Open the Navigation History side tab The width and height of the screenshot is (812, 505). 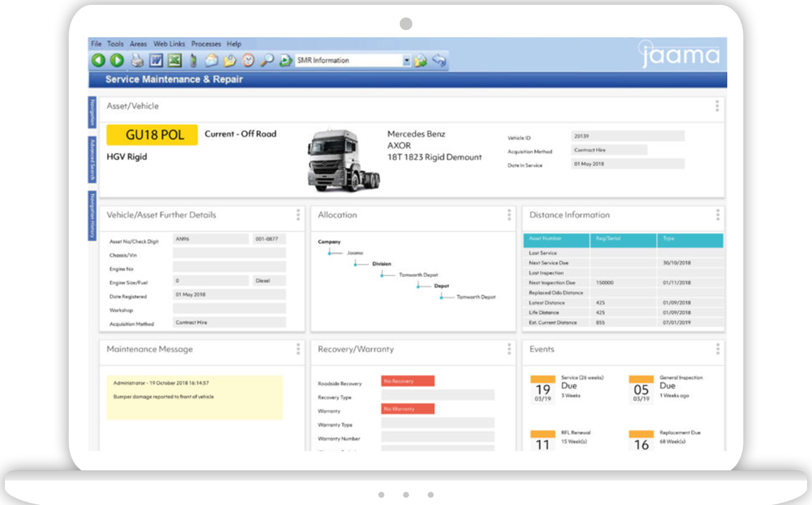tap(92, 216)
